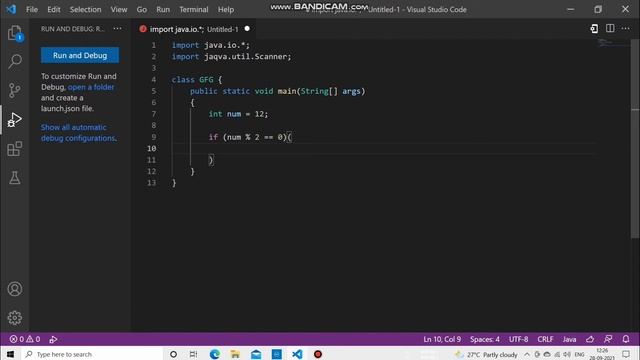Follow the open a folder link
The width and height of the screenshot is (640, 360).
[x=91, y=87]
